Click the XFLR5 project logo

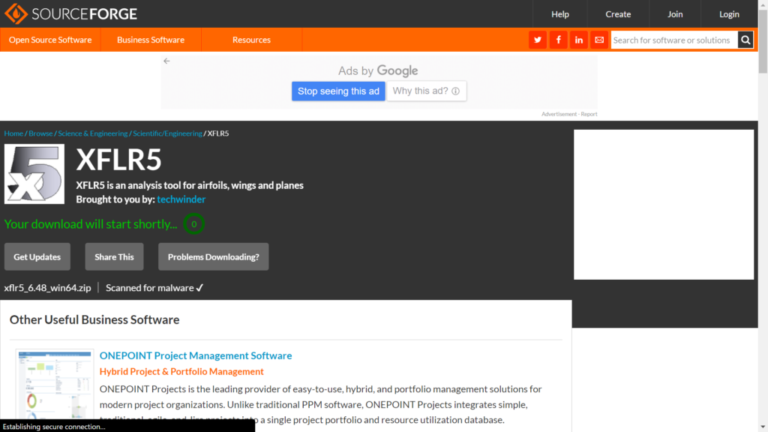pyautogui.click(x=34, y=174)
